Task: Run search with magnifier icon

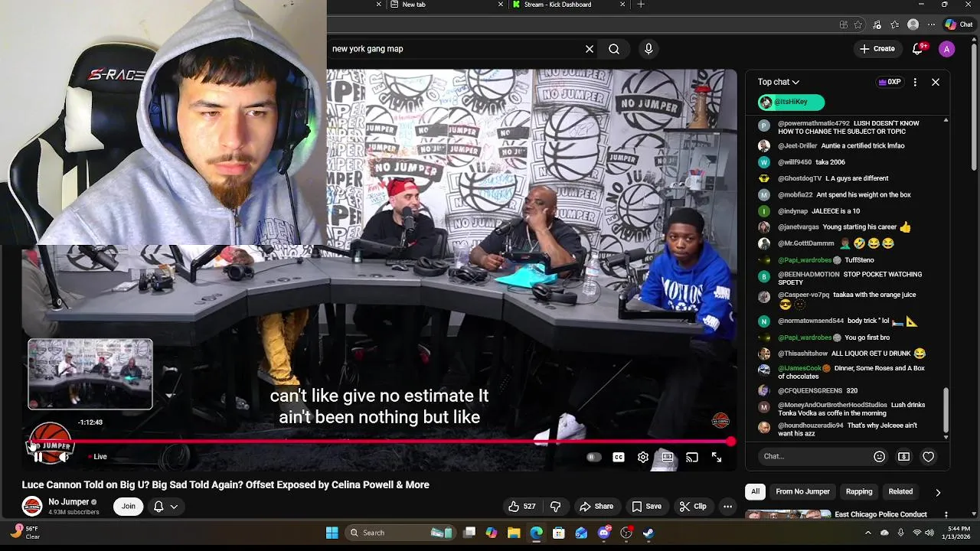Action: [614, 49]
